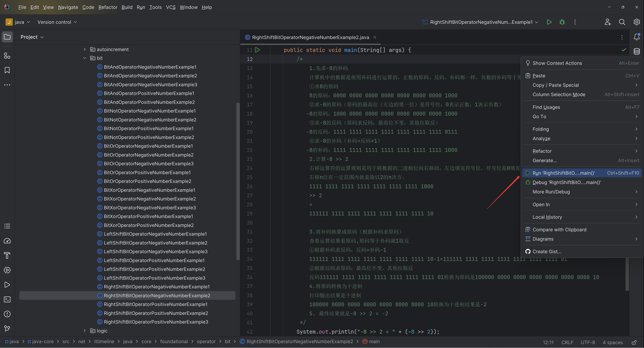
Task: Choose Debug 'RightShiftBitO....main()' in context menu
Action: 582,182
